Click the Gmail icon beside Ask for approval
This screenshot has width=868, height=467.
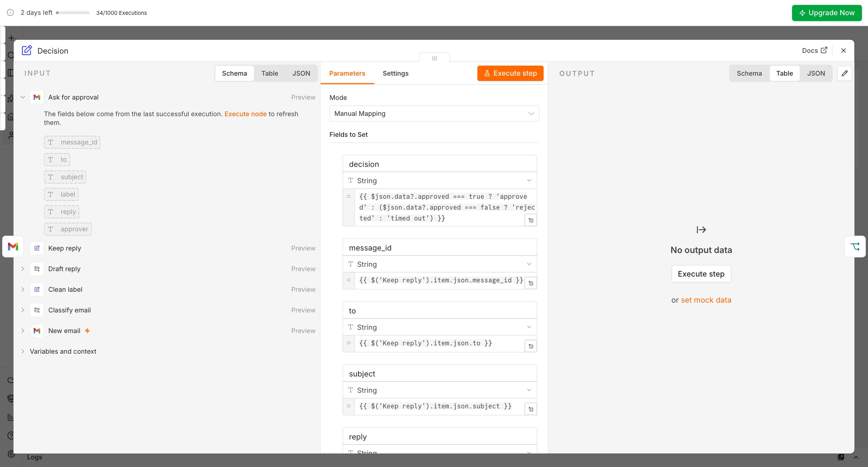pyautogui.click(x=37, y=97)
